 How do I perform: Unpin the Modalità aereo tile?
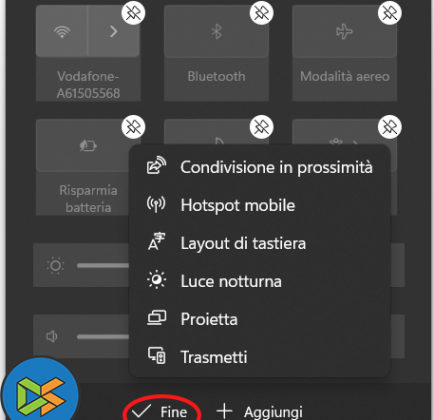(x=390, y=13)
